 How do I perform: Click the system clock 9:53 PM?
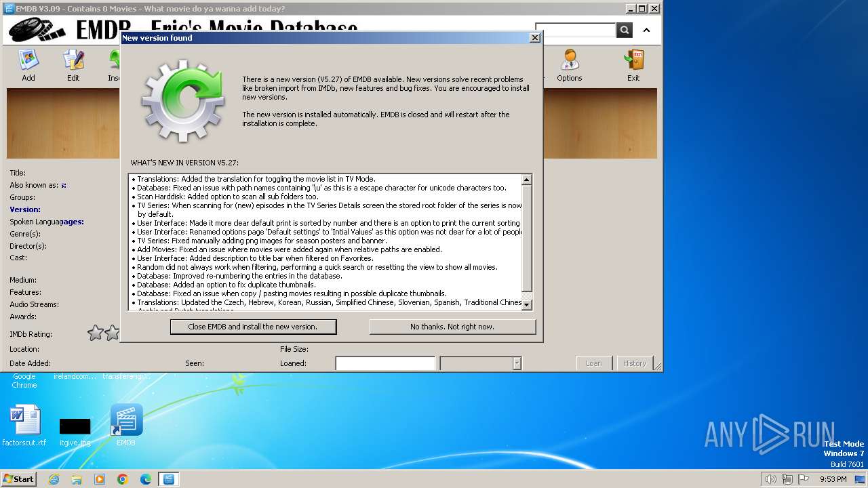tap(833, 479)
